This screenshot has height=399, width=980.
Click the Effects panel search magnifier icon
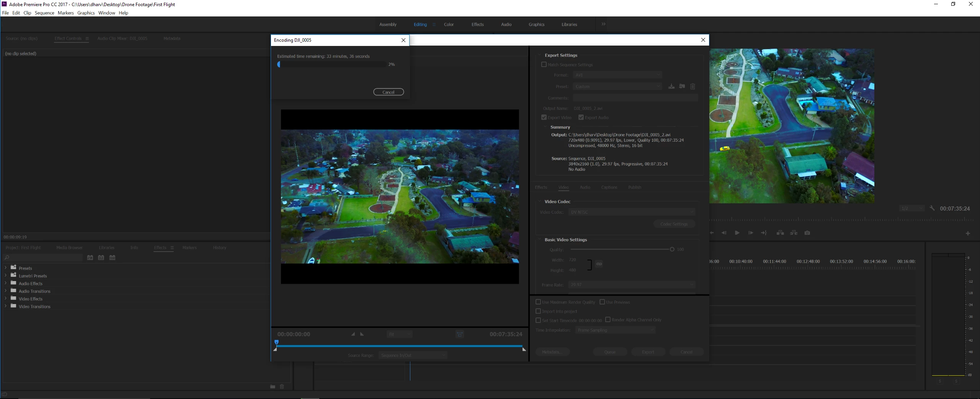[x=7, y=258]
